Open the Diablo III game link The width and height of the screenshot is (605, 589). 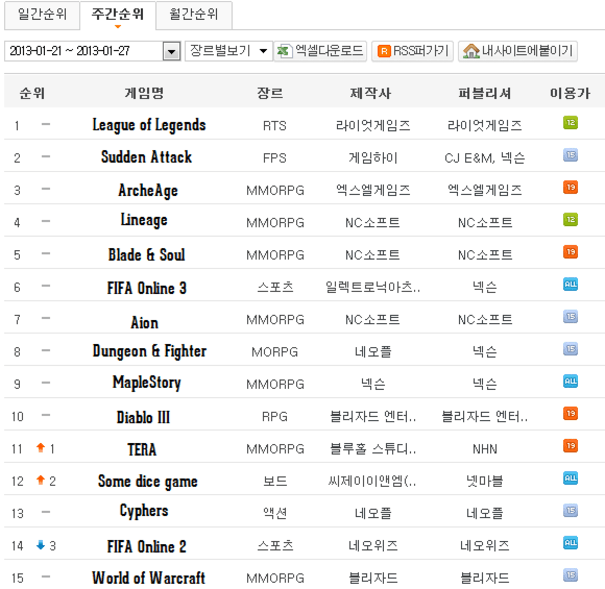point(143,417)
